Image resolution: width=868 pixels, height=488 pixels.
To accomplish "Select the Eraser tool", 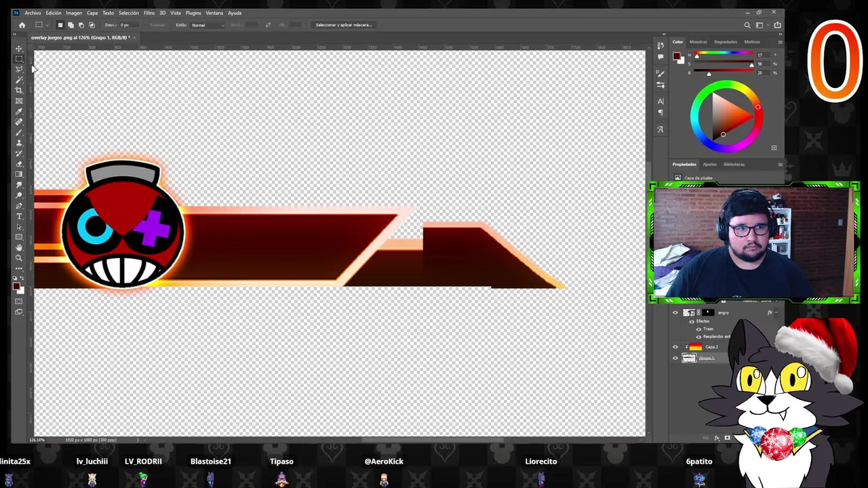I will pyautogui.click(x=19, y=164).
